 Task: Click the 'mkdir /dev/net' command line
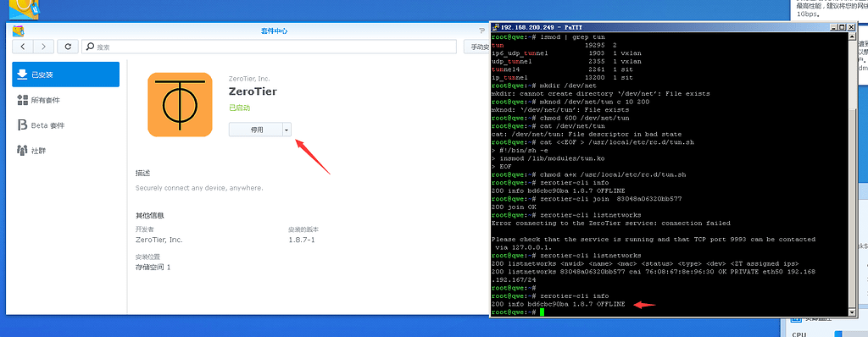tap(544, 86)
